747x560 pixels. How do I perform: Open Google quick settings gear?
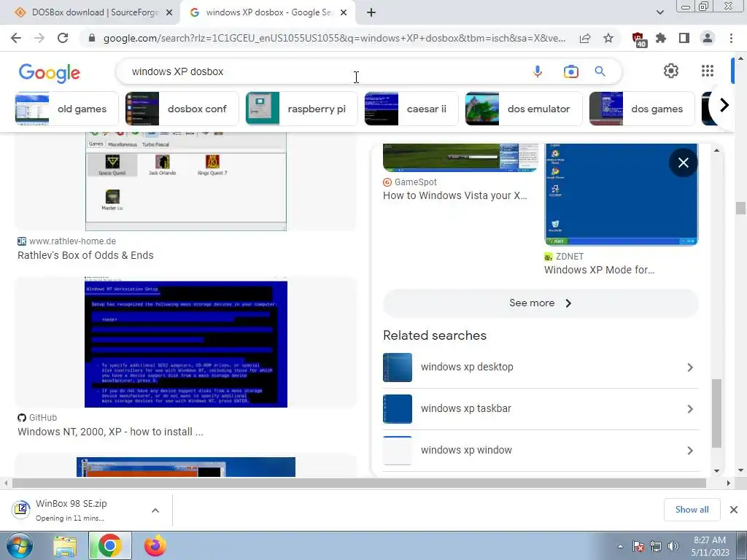pyautogui.click(x=671, y=71)
